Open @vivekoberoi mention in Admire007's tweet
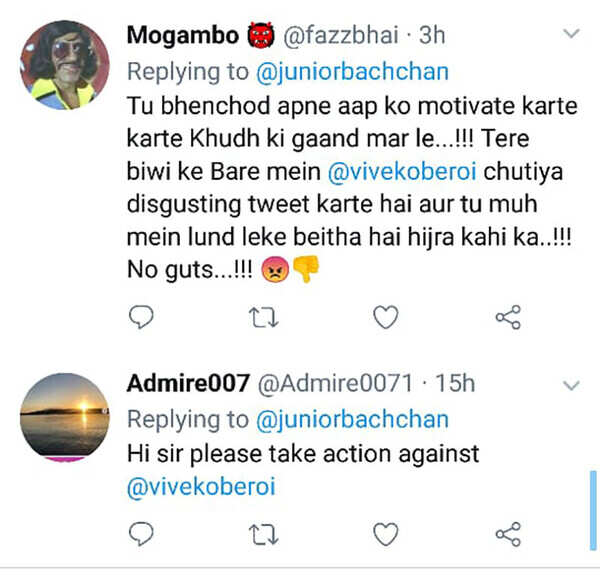Viewport: 600px width, 575px height. coord(201,488)
